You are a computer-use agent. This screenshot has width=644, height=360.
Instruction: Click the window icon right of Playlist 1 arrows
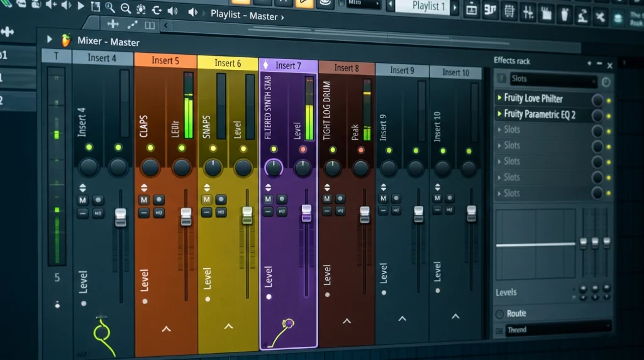pos(472,9)
